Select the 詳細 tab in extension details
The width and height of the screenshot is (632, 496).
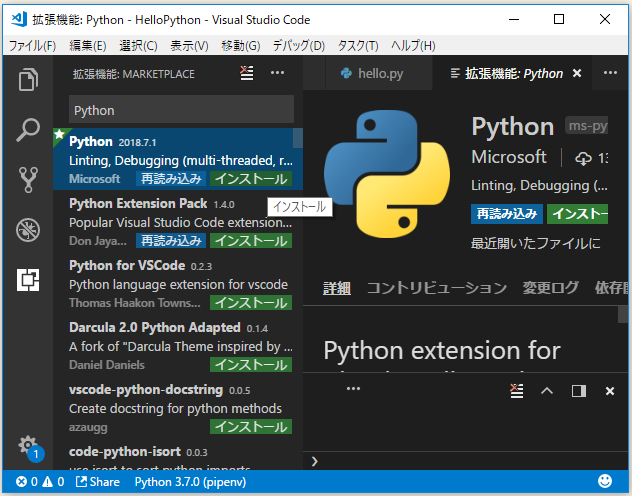coord(337,288)
